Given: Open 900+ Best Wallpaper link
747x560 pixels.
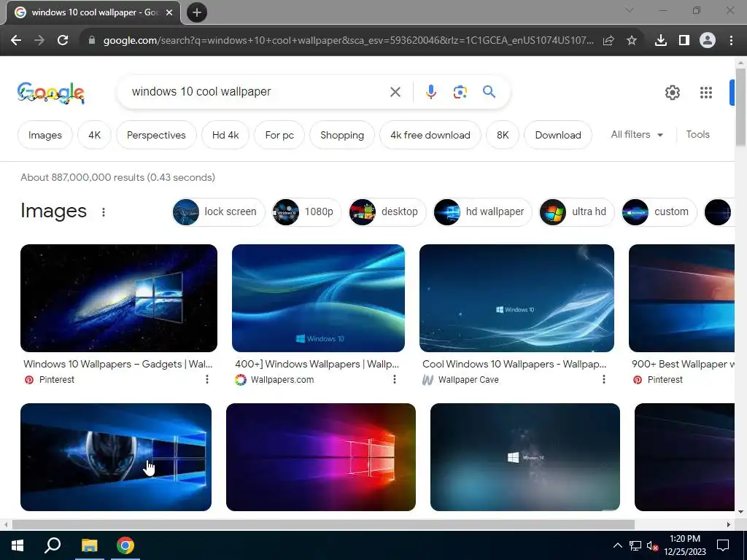Looking at the screenshot, I should 683,365.
